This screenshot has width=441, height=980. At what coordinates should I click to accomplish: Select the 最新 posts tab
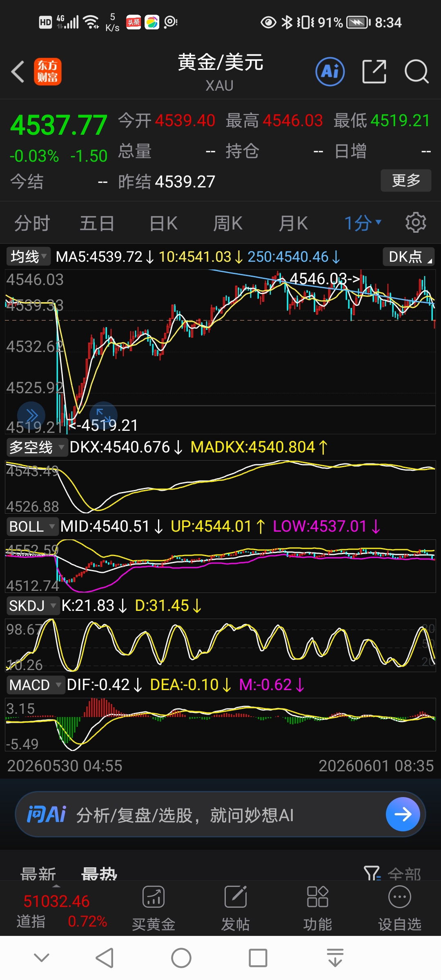click(38, 873)
